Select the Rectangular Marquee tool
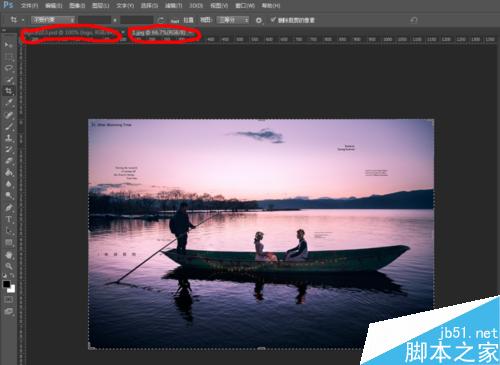Image resolution: width=500 pixels, height=365 pixels. point(9,56)
